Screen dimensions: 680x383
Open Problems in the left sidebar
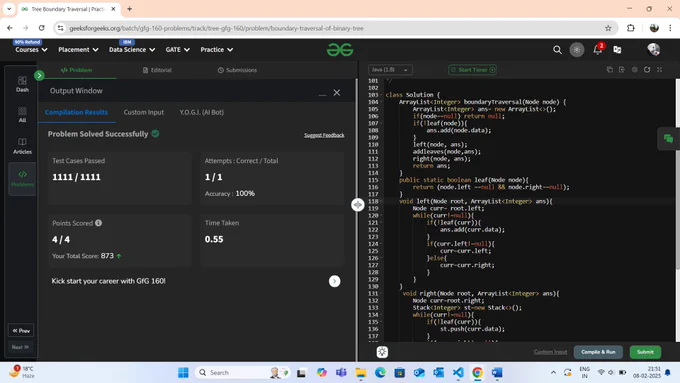point(22,179)
